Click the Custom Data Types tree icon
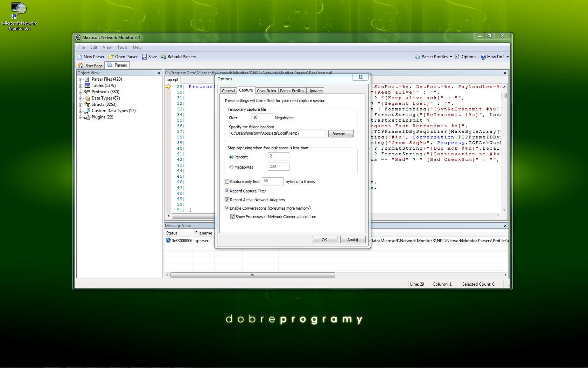 (x=87, y=111)
